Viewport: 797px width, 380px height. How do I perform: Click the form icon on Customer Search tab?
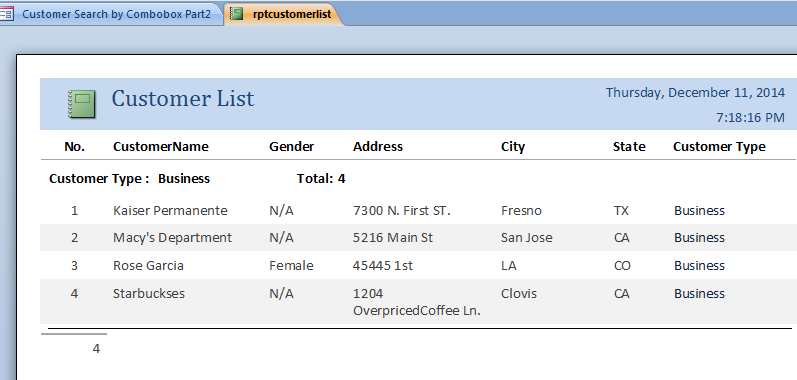[6, 14]
